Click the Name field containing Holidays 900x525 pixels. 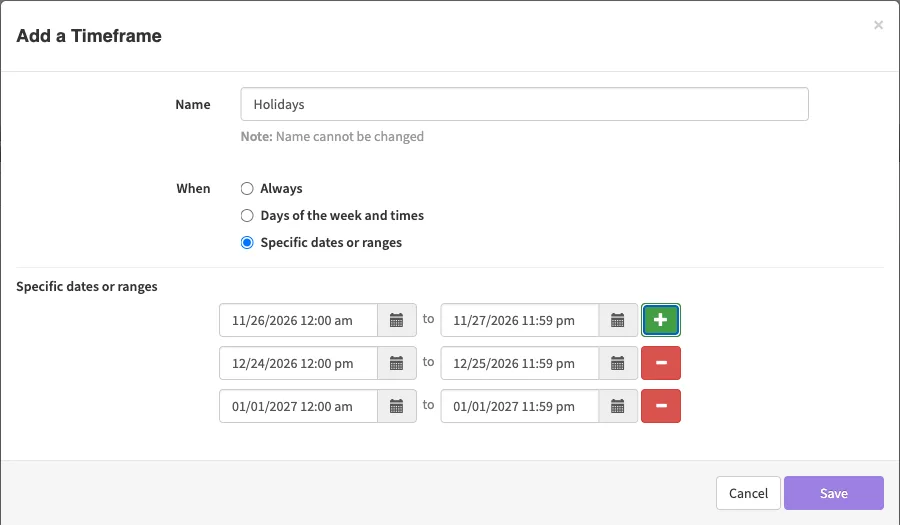click(x=525, y=104)
